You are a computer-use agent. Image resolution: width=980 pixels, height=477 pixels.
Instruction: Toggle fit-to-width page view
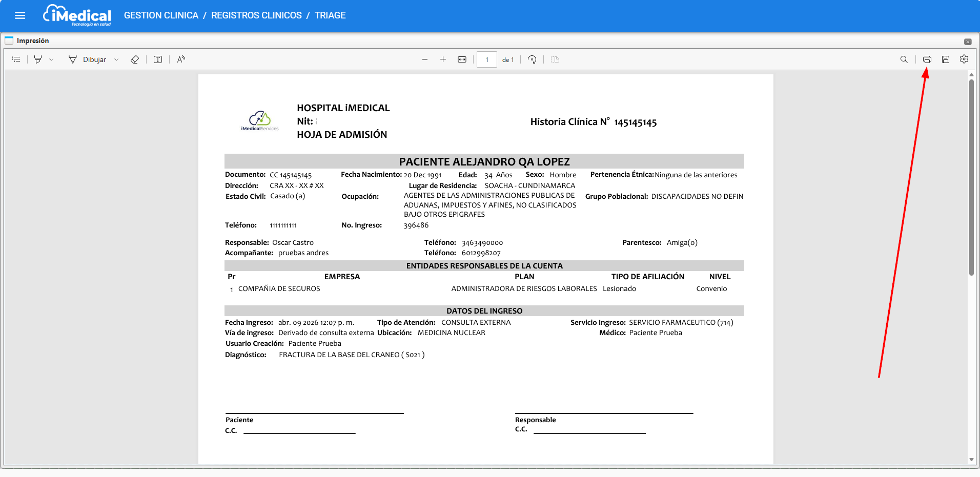tap(462, 59)
